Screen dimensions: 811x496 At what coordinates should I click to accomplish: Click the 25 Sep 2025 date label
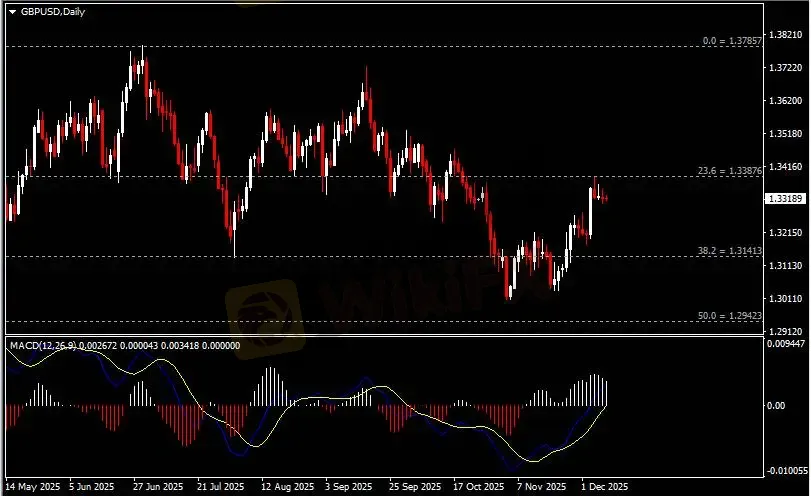415,487
